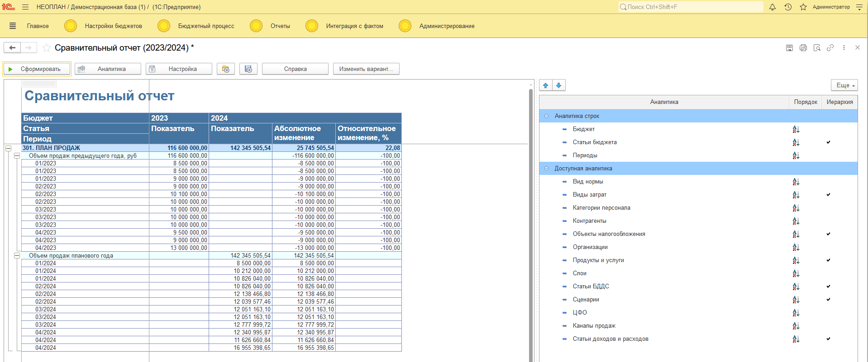Toggle hierarchy checkmark for Статьи БДДС
This screenshot has height=362, width=868.
[x=828, y=286]
